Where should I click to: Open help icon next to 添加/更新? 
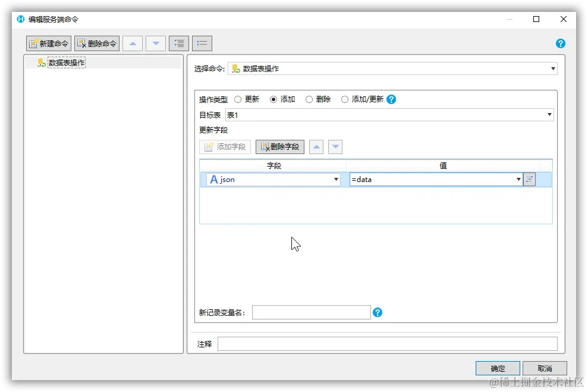point(391,99)
